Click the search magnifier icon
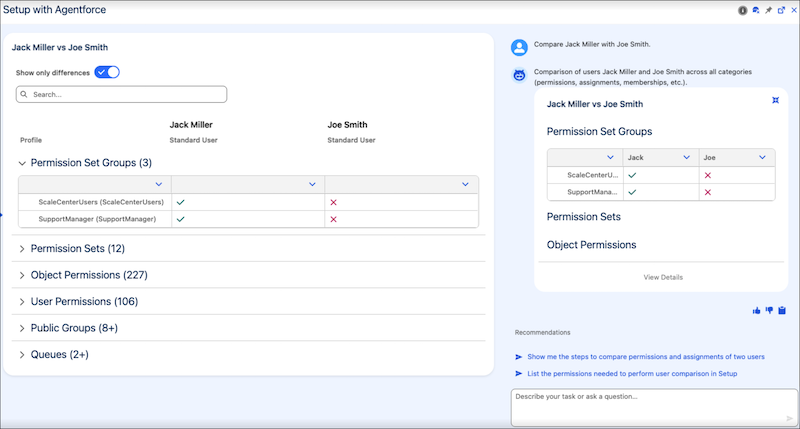The height and width of the screenshot is (429, 800). click(x=24, y=94)
